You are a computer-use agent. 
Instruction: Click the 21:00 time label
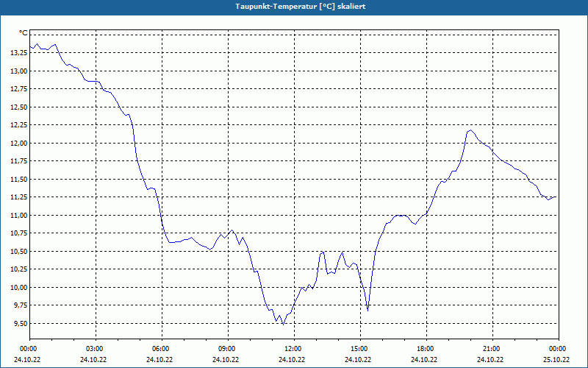click(492, 349)
